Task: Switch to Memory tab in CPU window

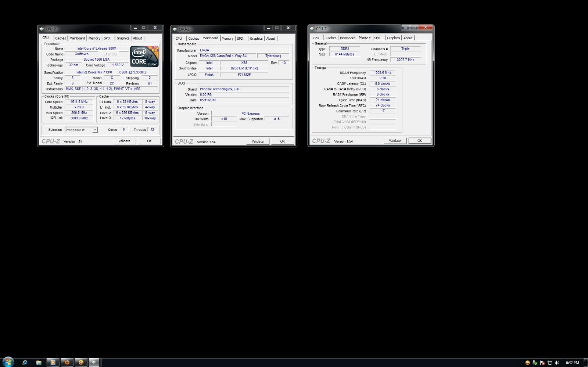Action: coord(94,38)
